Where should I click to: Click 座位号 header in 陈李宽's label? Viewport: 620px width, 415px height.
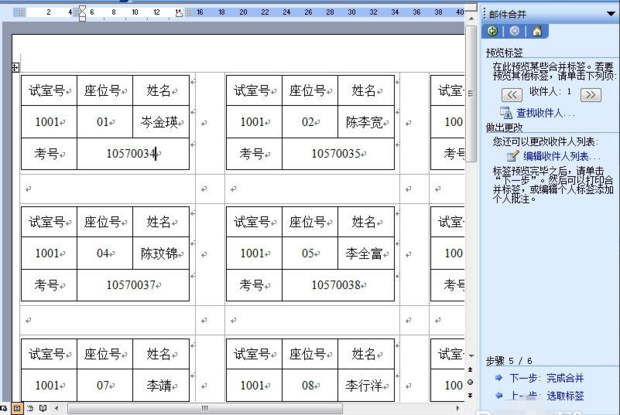coord(308,91)
